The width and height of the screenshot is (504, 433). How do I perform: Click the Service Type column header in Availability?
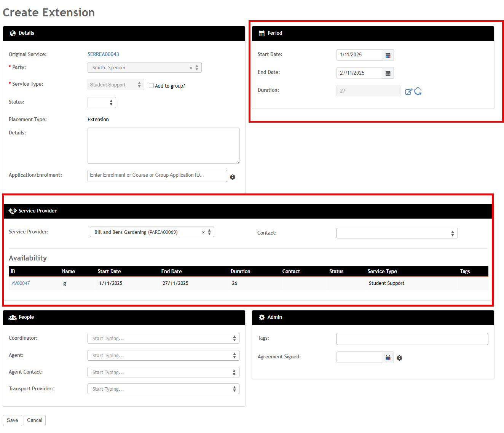pyautogui.click(x=382, y=272)
